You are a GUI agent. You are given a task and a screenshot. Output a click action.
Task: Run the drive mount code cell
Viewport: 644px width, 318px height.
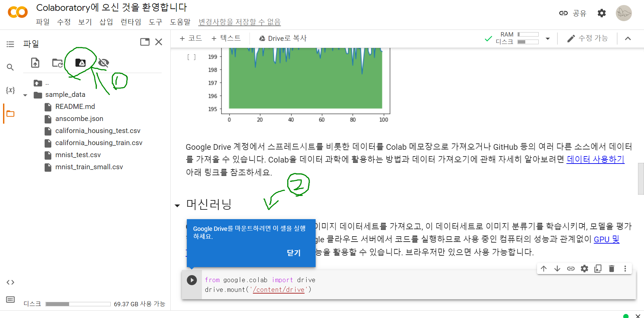(192, 280)
